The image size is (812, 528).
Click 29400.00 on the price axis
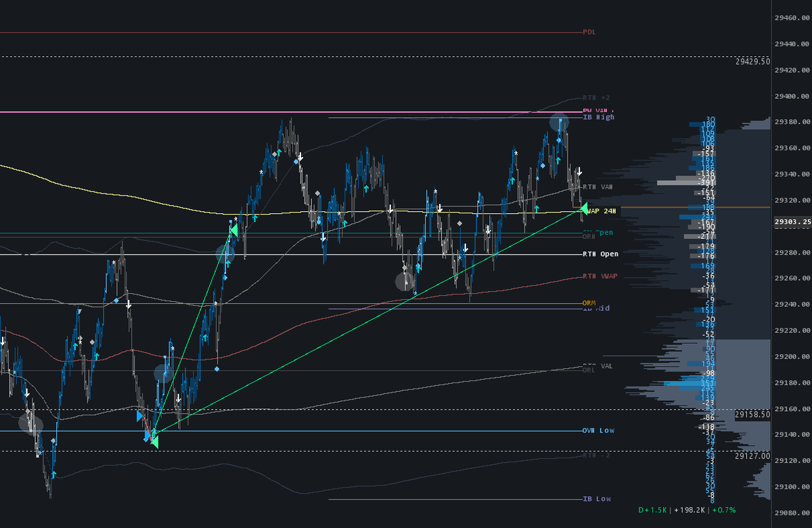793,96
